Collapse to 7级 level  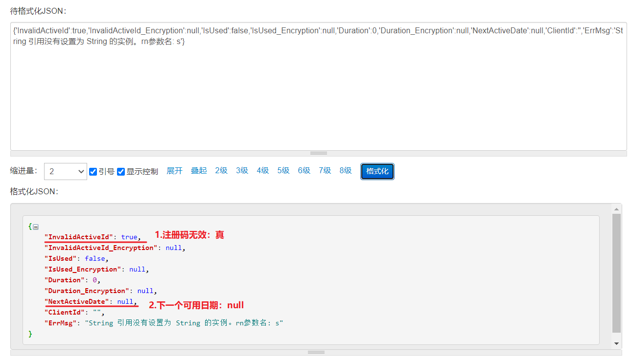[325, 171]
